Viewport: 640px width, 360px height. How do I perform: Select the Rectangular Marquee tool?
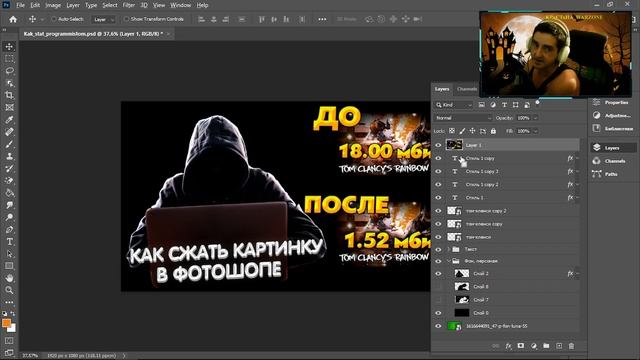pyautogui.click(x=9, y=59)
